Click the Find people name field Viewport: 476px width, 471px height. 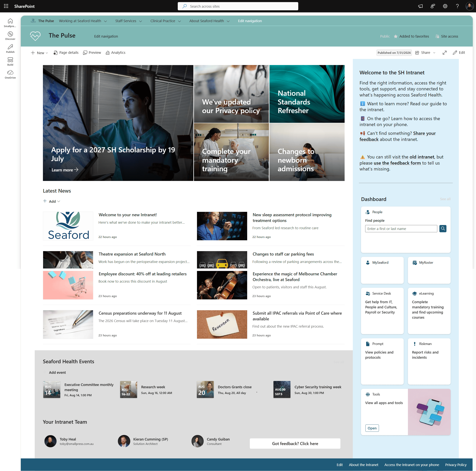tap(401, 229)
